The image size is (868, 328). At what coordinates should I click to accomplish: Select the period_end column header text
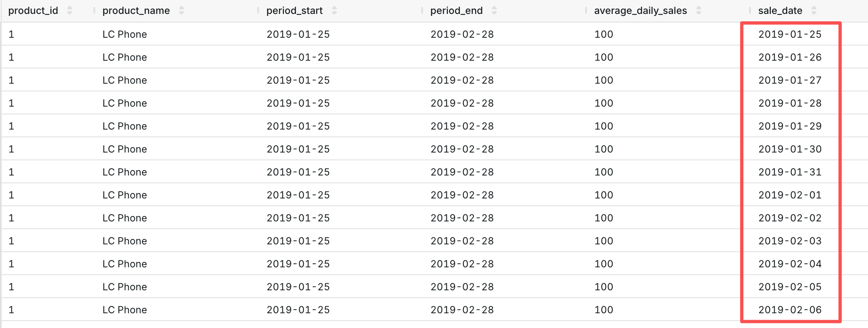tap(457, 11)
